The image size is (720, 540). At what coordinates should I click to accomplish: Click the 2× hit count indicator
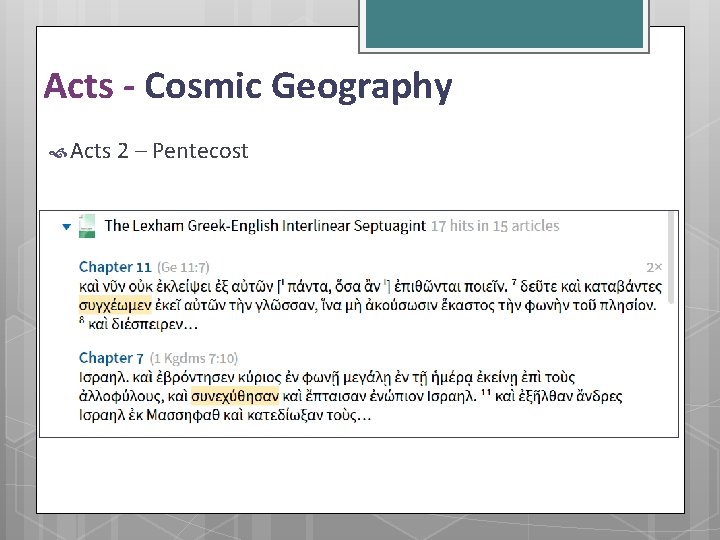[x=654, y=267]
